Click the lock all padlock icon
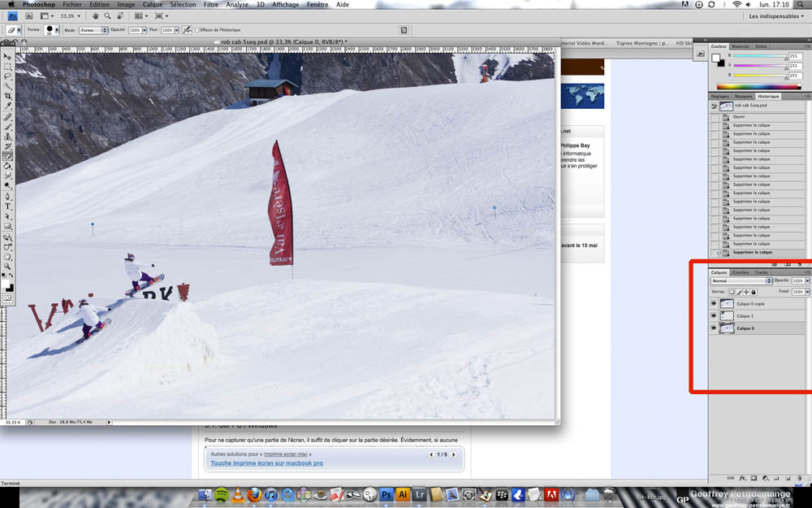 click(x=754, y=292)
